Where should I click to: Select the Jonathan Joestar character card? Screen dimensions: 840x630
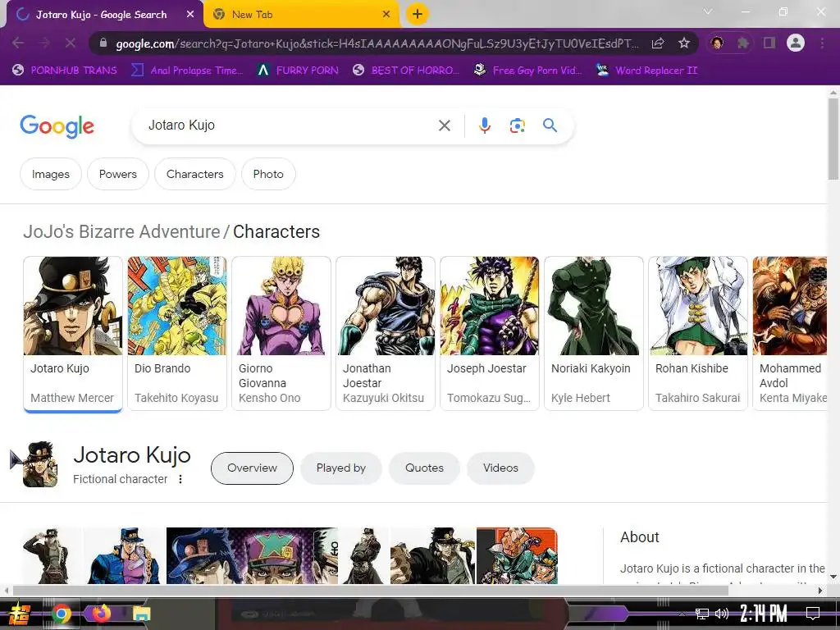pyautogui.click(x=386, y=333)
